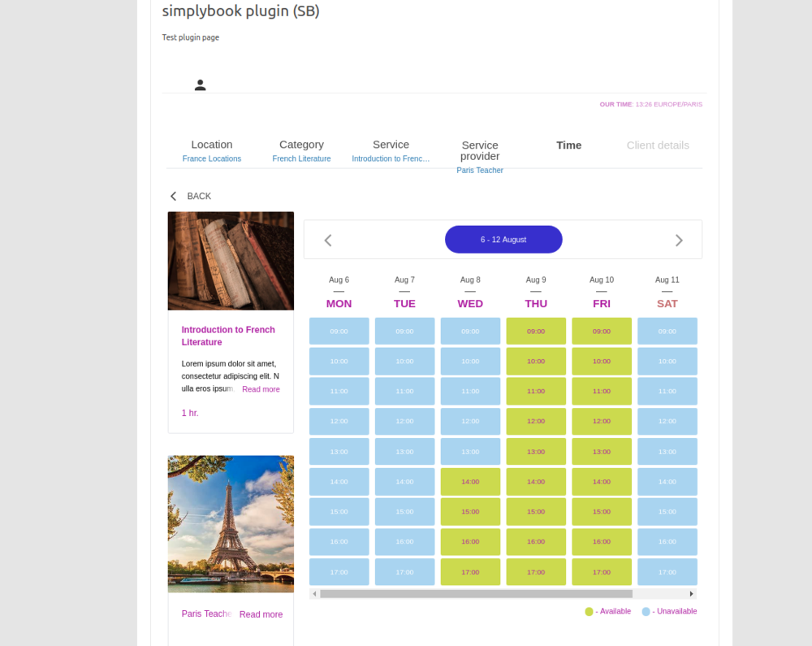Book Thursday 09:00 time slot
This screenshot has height=646, width=812.
point(536,331)
